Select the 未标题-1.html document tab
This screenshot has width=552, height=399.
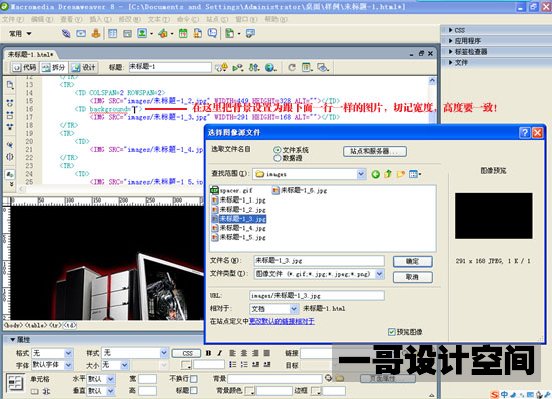31,54
